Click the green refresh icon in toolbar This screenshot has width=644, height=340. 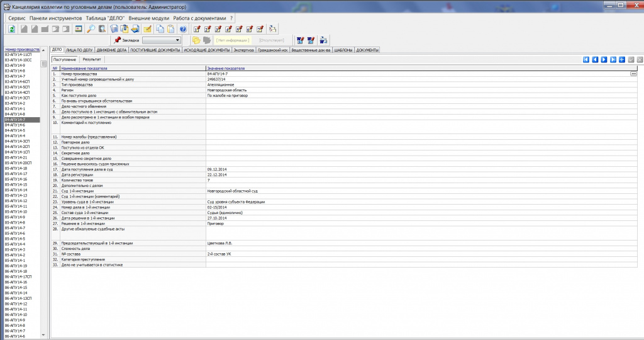click(12, 29)
